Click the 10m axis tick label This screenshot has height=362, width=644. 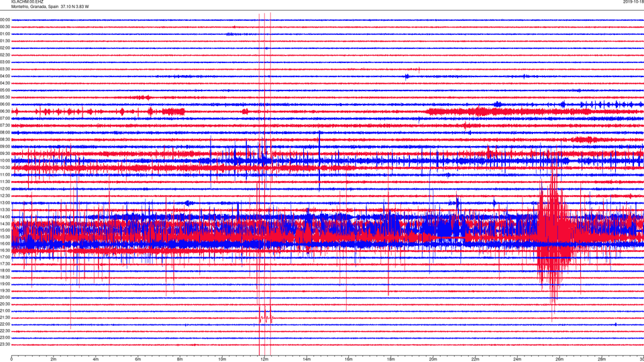tap(222, 359)
